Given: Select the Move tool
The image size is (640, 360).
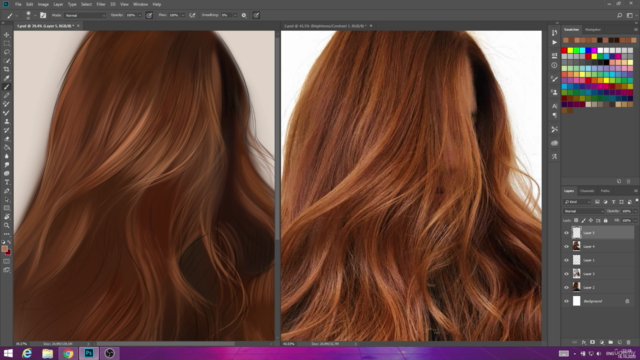Looking at the screenshot, I should click(x=7, y=35).
